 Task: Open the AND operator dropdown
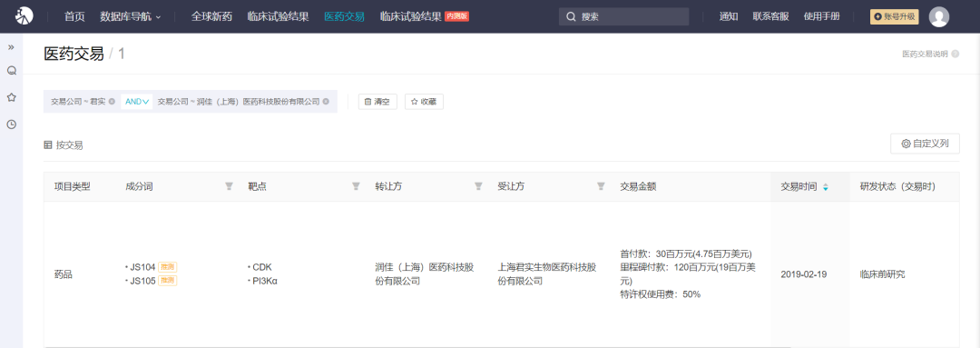pos(137,102)
